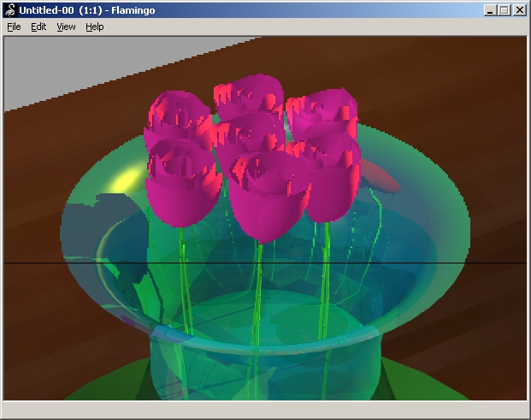Viewport: 531px width, 420px height.
Task: Minimize the Flamingo window
Action: point(489,10)
